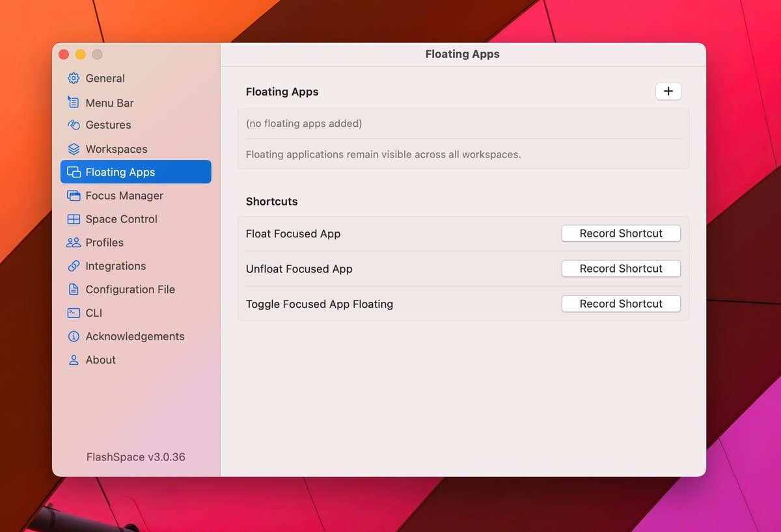Select the Menu Bar sidebar icon
Viewport: 781px width, 532px height.
click(74, 102)
